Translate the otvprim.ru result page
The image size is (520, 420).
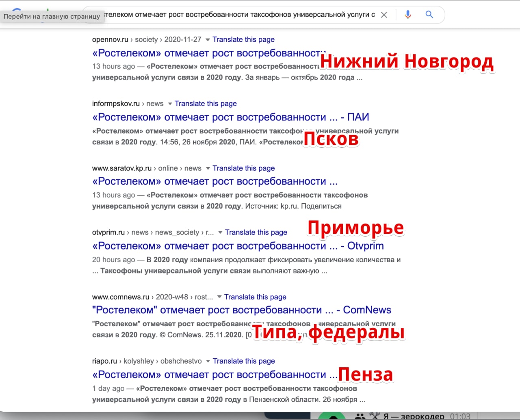(x=256, y=232)
